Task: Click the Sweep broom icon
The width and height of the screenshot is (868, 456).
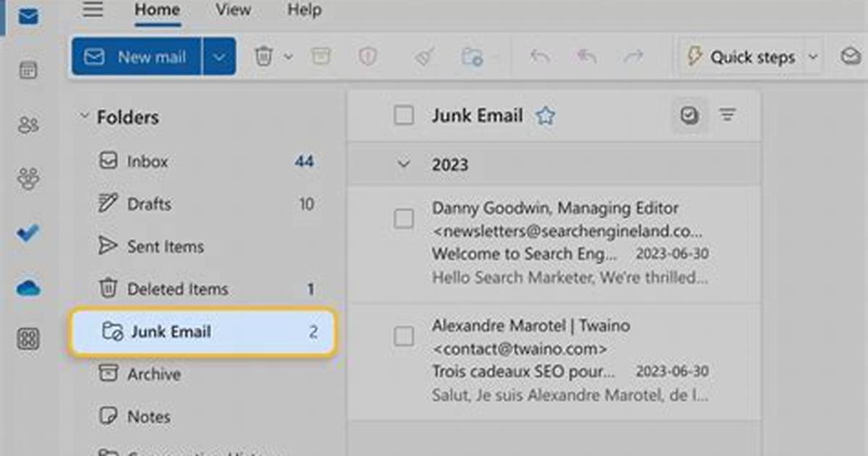Action: pos(424,57)
